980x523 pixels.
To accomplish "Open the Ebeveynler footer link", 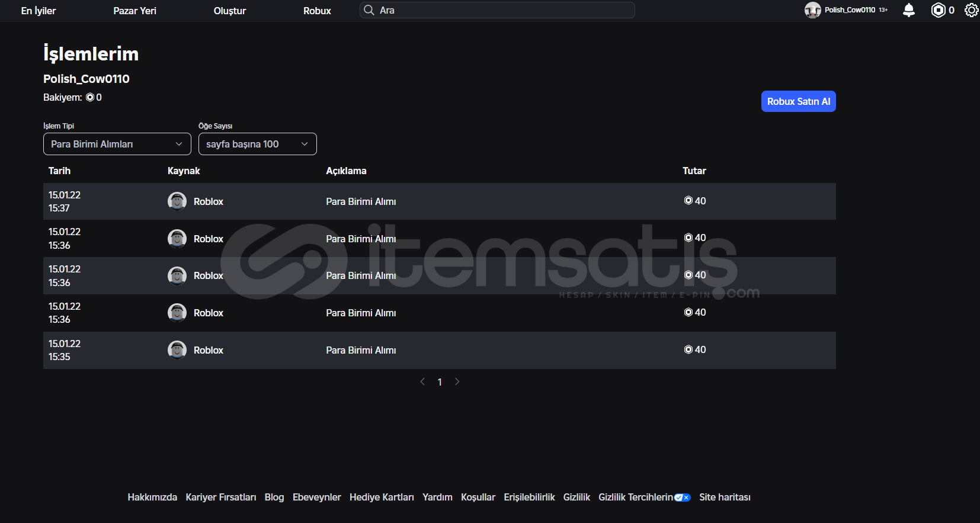I will click(317, 498).
